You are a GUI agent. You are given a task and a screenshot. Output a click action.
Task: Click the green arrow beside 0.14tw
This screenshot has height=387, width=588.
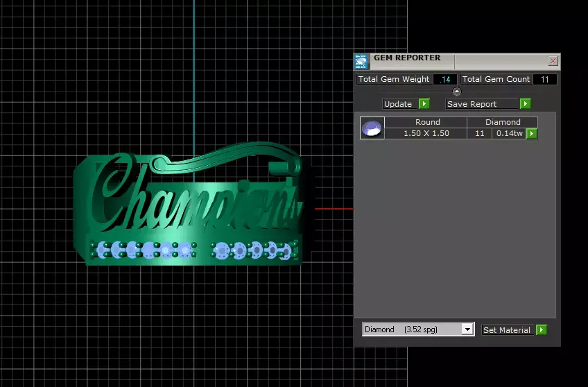(x=532, y=133)
